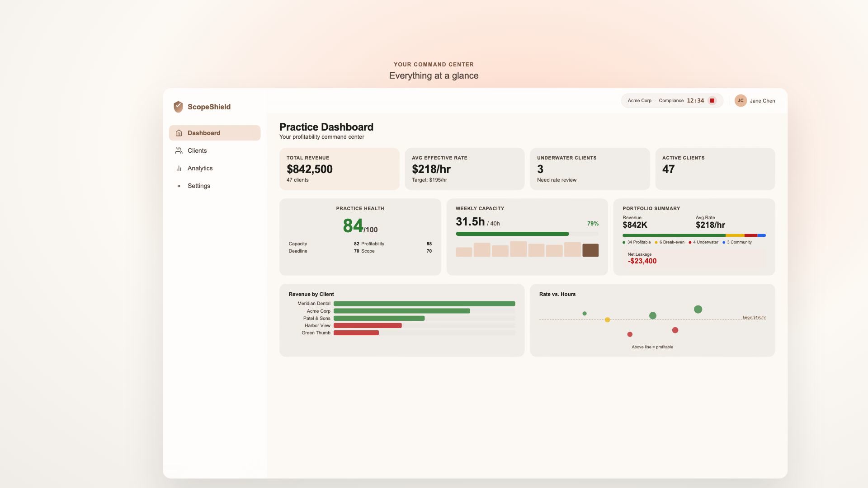The width and height of the screenshot is (868, 488).
Task: Select the bar chart icon for Analytics
Action: tap(179, 168)
